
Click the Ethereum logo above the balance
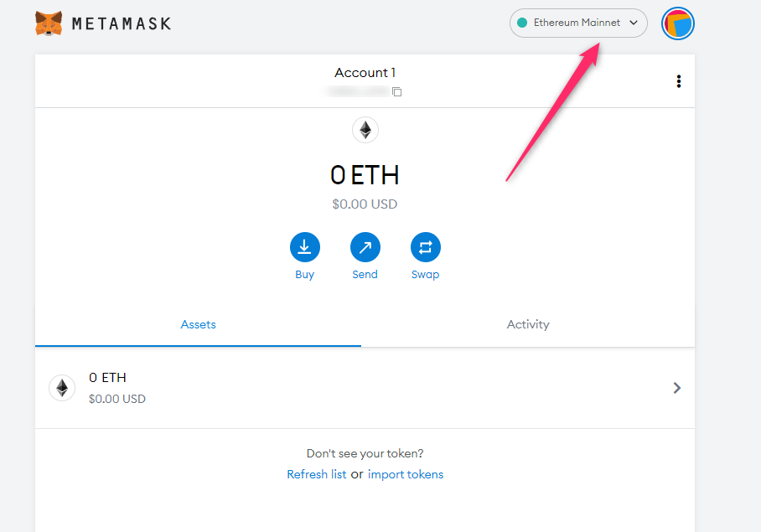tap(365, 130)
